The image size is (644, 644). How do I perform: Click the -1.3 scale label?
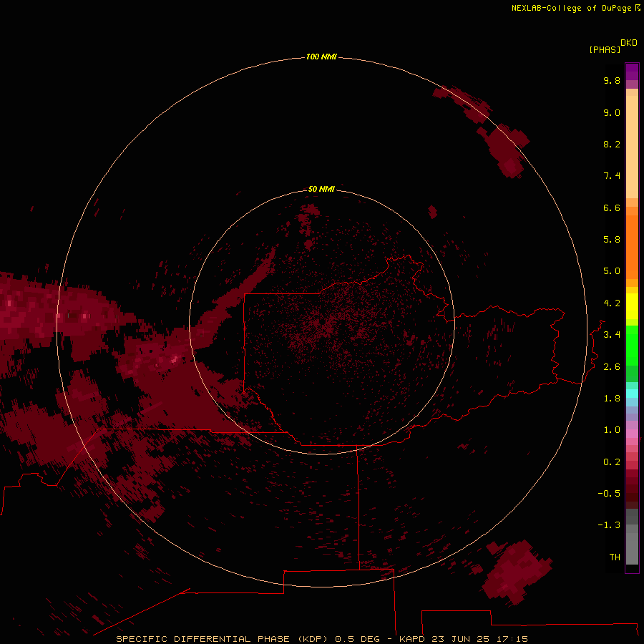click(609, 525)
